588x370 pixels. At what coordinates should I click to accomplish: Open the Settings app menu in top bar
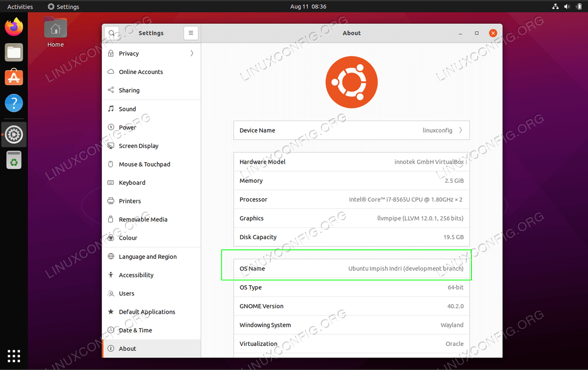[63, 7]
